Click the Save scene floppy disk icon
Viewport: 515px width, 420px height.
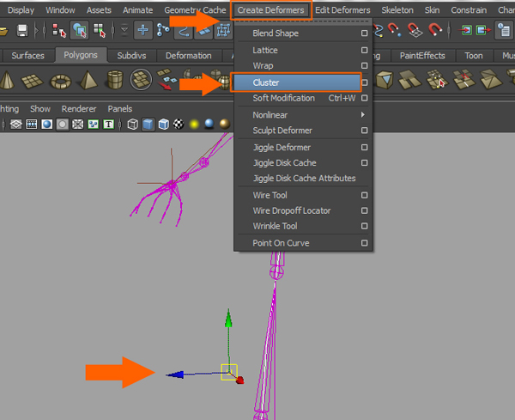[22, 31]
